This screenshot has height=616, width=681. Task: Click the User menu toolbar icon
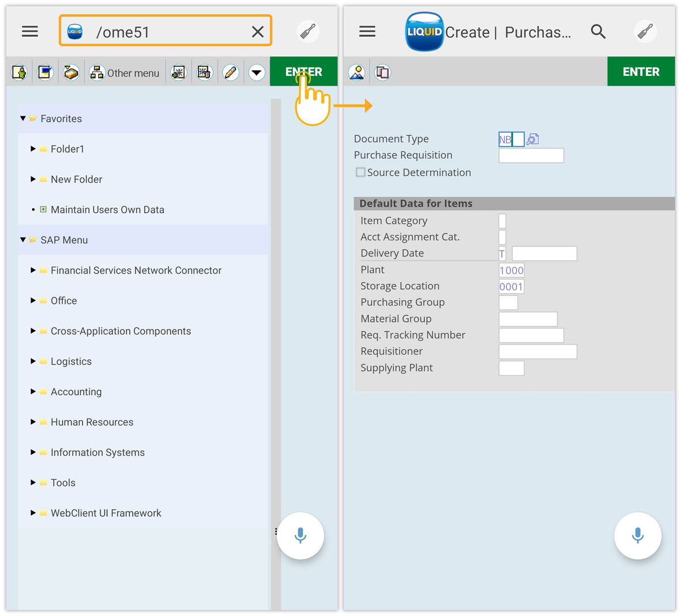pos(20,72)
